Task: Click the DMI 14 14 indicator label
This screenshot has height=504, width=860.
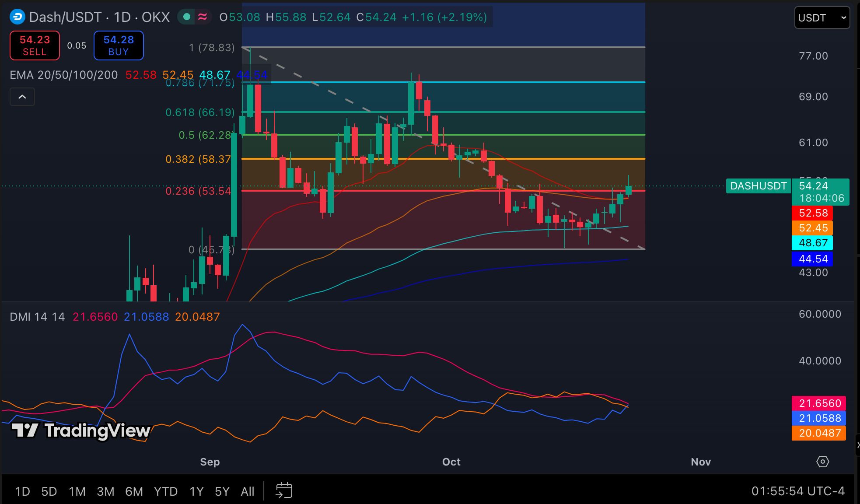Action: tap(37, 317)
